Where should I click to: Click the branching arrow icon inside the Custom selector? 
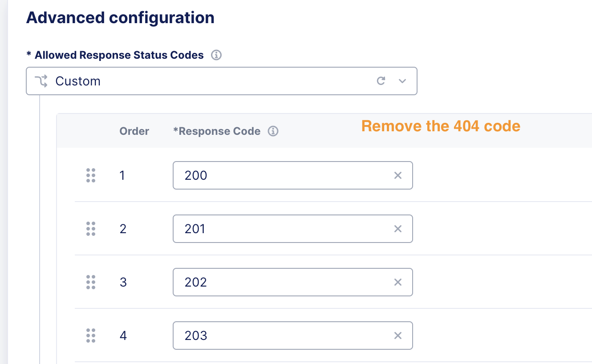tap(41, 81)
